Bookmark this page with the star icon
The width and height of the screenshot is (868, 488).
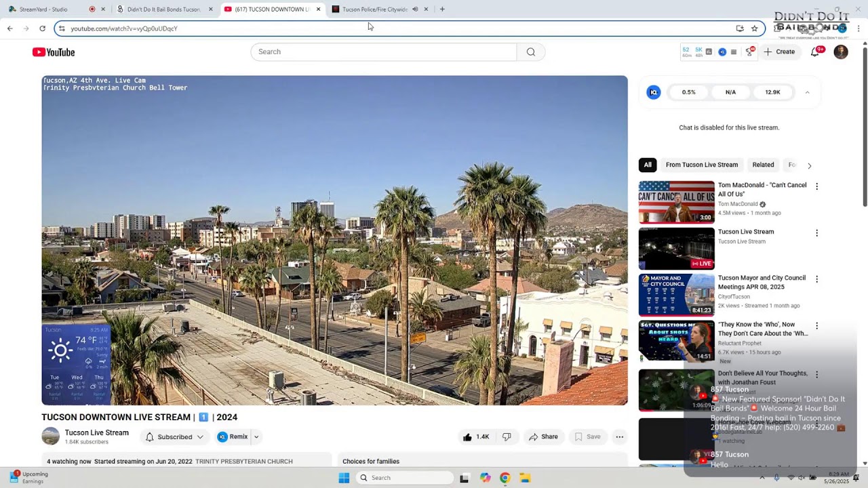click(754, 28)
